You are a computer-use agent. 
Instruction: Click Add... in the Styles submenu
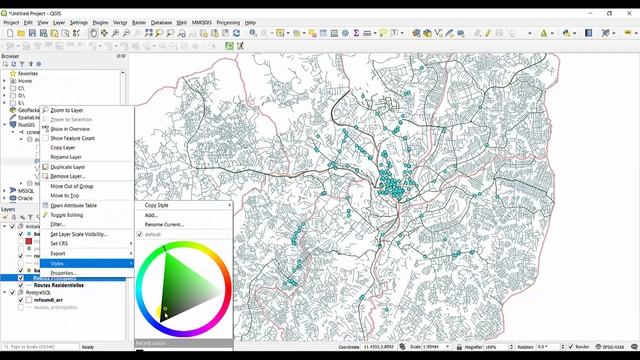tap(184, 215)
